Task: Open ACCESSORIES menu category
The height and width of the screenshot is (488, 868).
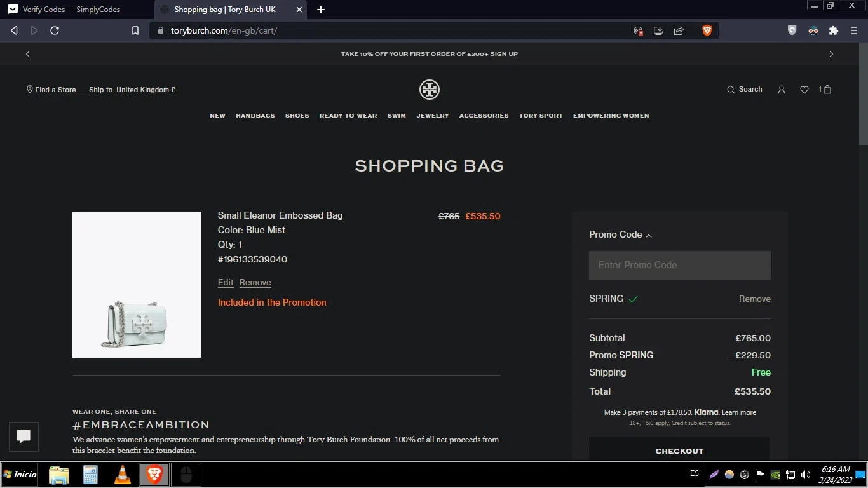Action: point(484,116)
